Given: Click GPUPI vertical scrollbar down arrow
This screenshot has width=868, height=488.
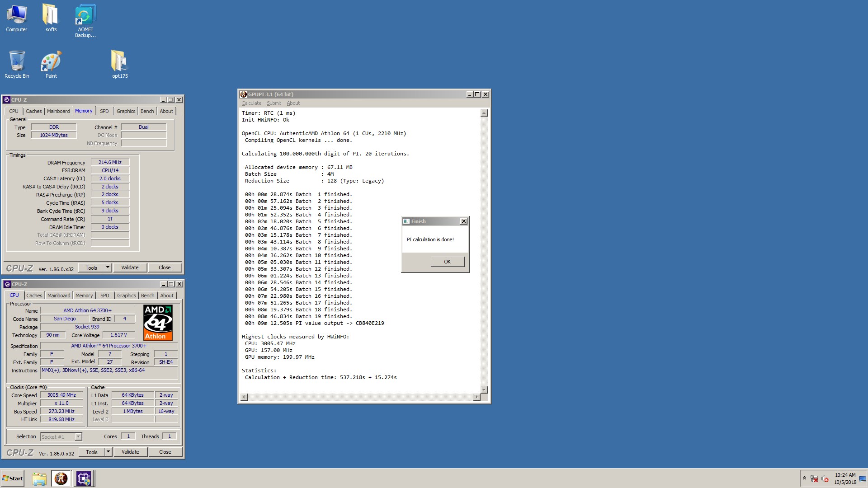Looking at the screenshot, I should (484, 390).
